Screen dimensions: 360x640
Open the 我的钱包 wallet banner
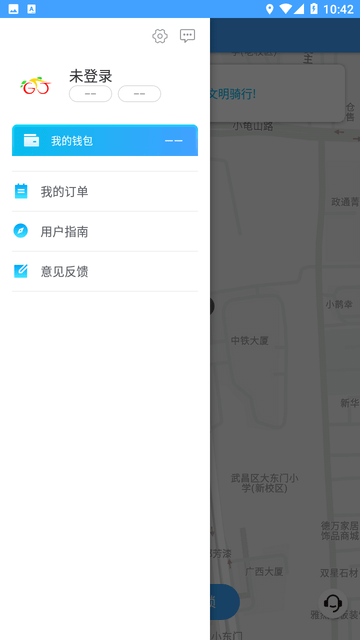[x=105, y=140]
